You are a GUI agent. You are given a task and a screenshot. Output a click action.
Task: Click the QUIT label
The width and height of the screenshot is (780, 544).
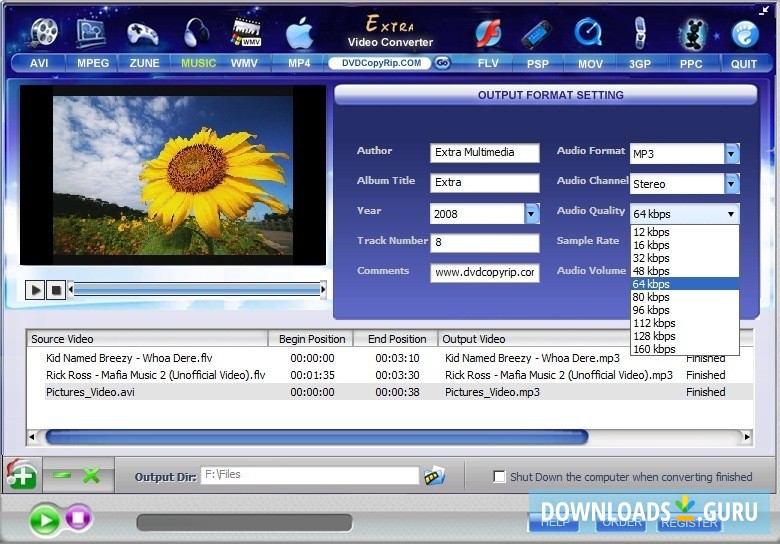tap(744, 64)
